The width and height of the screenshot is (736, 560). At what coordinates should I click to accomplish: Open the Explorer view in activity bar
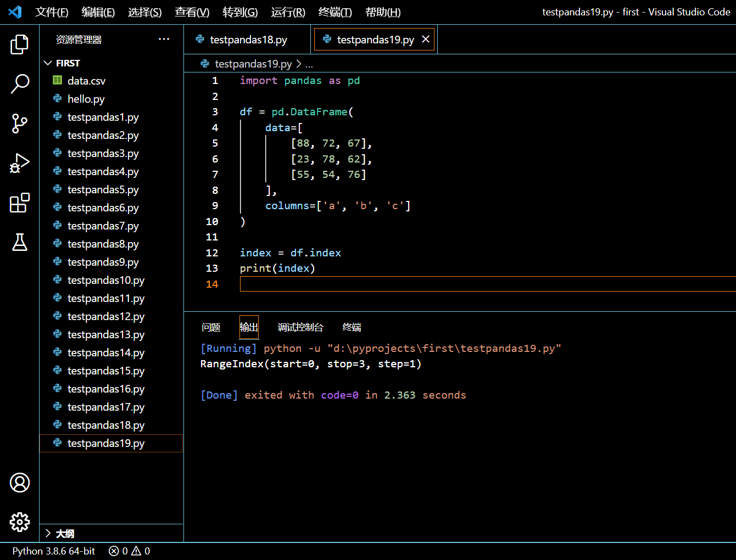pyautogui.click(x=20, y=44)
